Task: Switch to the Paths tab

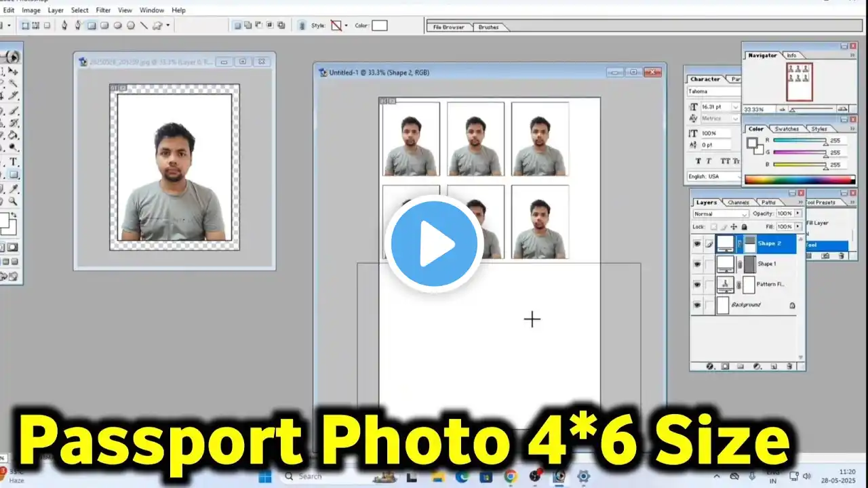Action: 768,203
